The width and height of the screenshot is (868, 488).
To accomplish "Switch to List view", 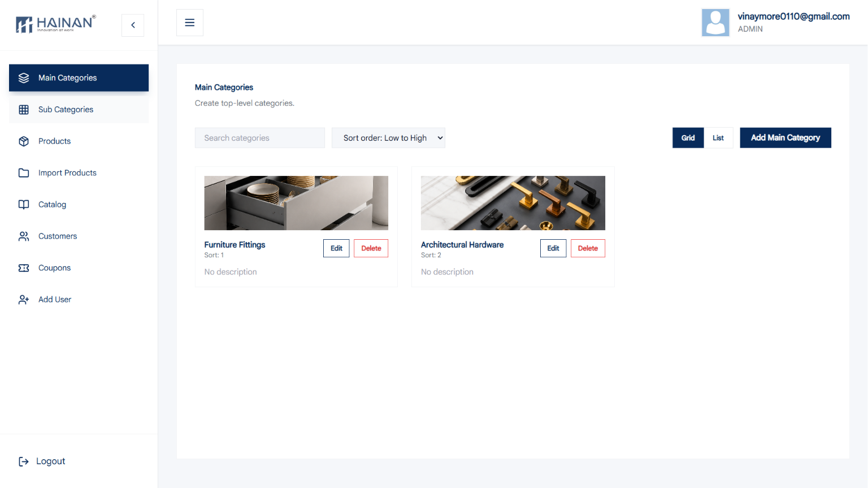I will pyautogui.click(x=718, y=138).
